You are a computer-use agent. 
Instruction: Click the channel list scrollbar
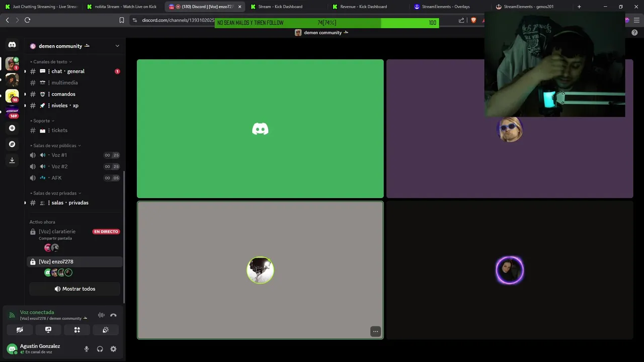124,236
